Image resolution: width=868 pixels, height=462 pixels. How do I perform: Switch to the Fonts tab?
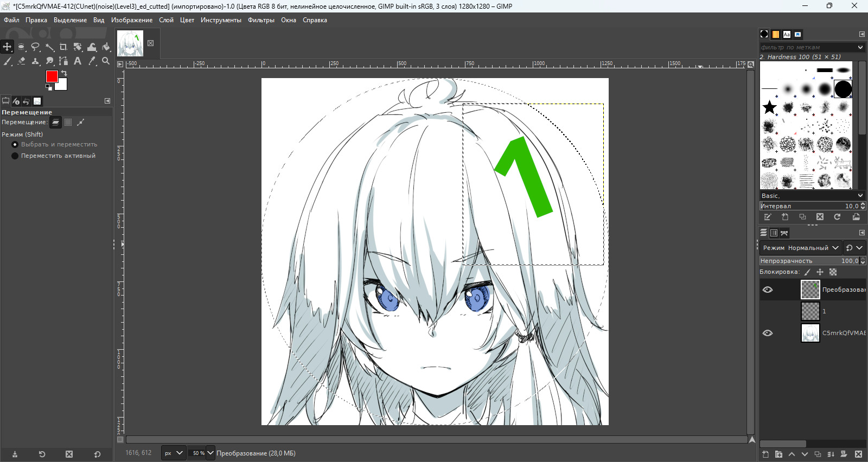point(787,34)
